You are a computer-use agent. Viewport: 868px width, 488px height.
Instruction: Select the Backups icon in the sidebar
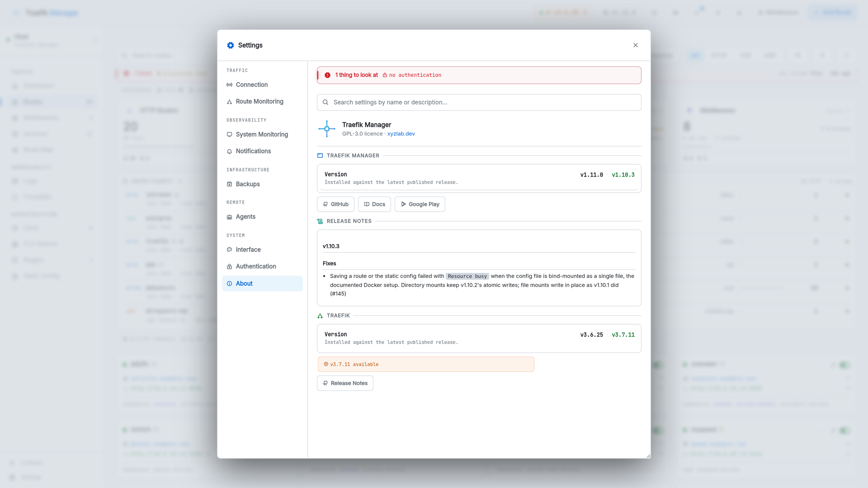[x=230, y=184]
